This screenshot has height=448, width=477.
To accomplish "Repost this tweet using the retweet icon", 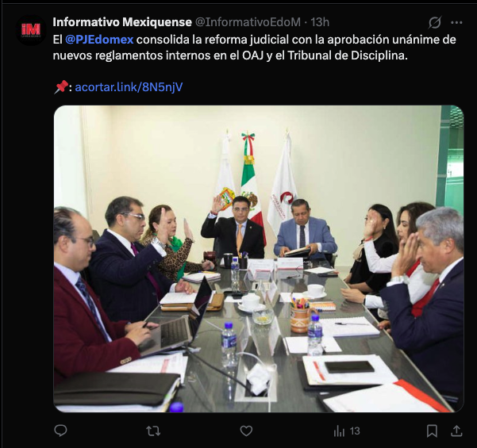I will [153, 431].
